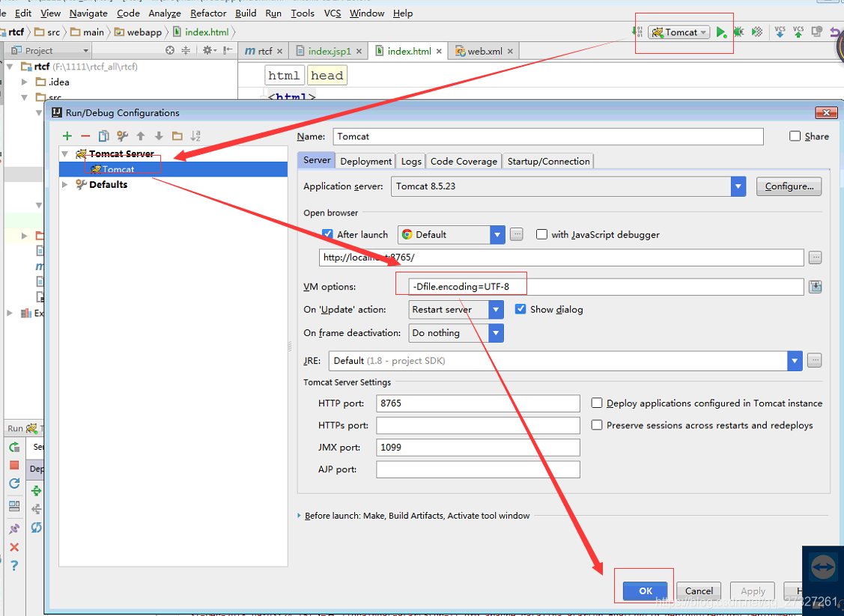This screenshot has width=844, height=616.
Task: Switch to Code Coverage tab
Action: [x=464, y=162]
